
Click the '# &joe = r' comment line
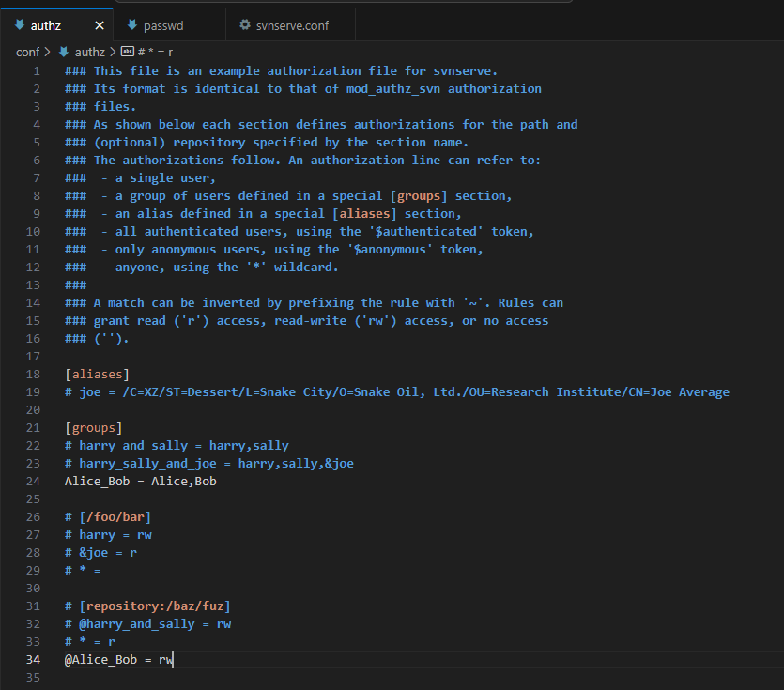click(100, 553)
